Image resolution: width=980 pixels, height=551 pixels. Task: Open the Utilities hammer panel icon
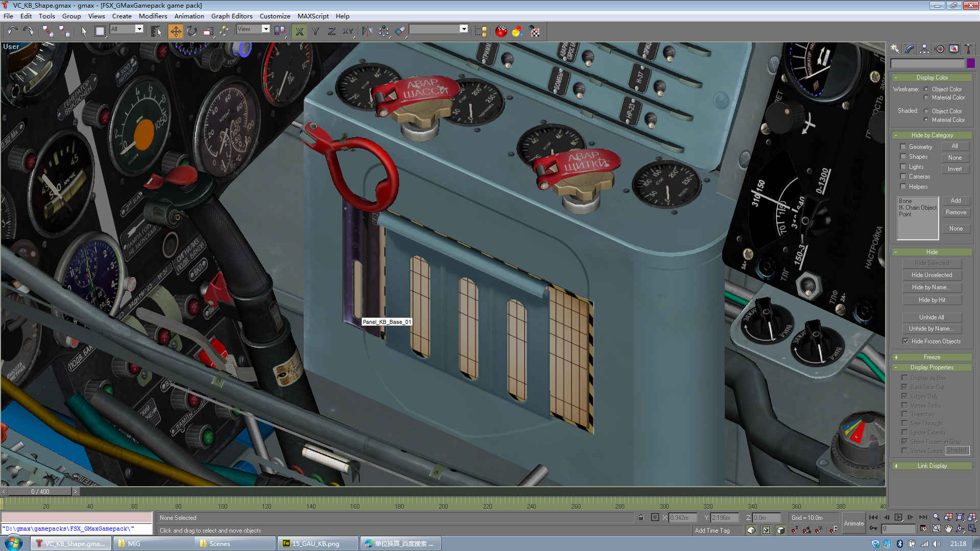pos(968,49)
